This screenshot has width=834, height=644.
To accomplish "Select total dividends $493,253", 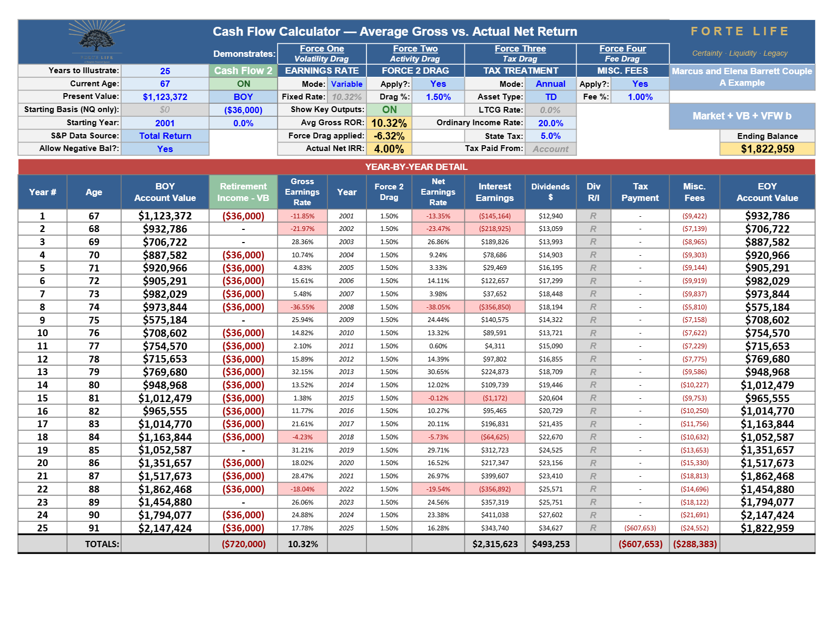I will 551,544.
